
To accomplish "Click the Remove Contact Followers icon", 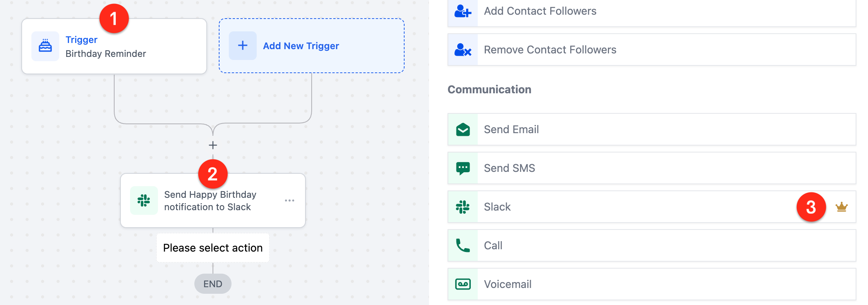I will point(462,50).
